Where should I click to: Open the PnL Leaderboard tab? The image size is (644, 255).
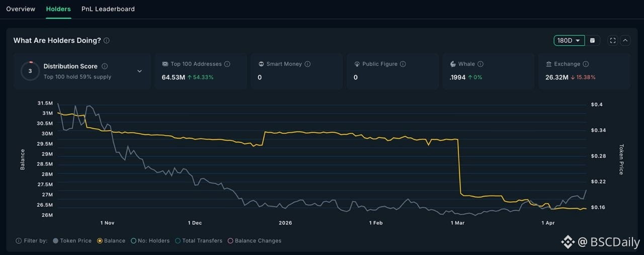click(x=108, y=9)
